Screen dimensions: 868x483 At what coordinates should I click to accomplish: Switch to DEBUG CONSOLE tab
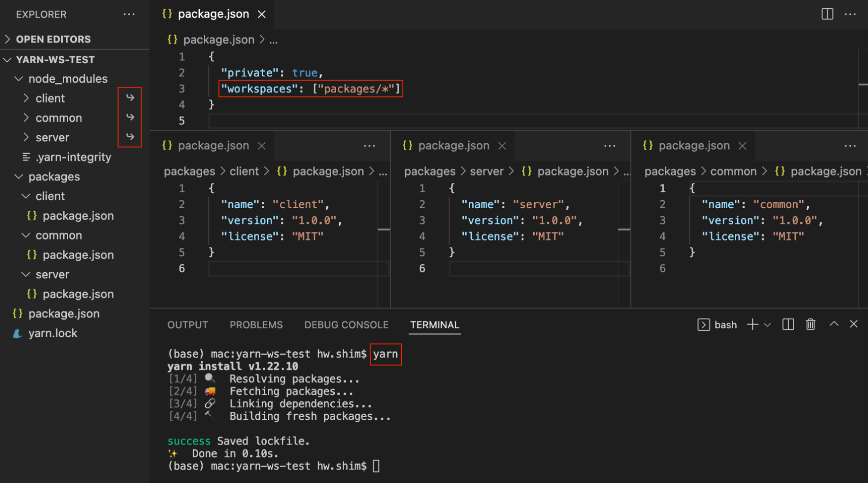pyautogui.click(x=346, y=325)
